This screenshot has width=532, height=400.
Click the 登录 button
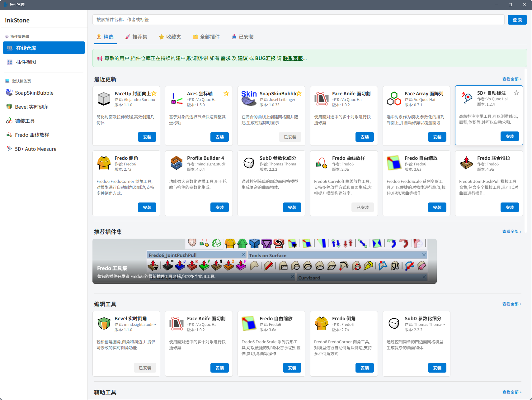[x=517, y=19]
